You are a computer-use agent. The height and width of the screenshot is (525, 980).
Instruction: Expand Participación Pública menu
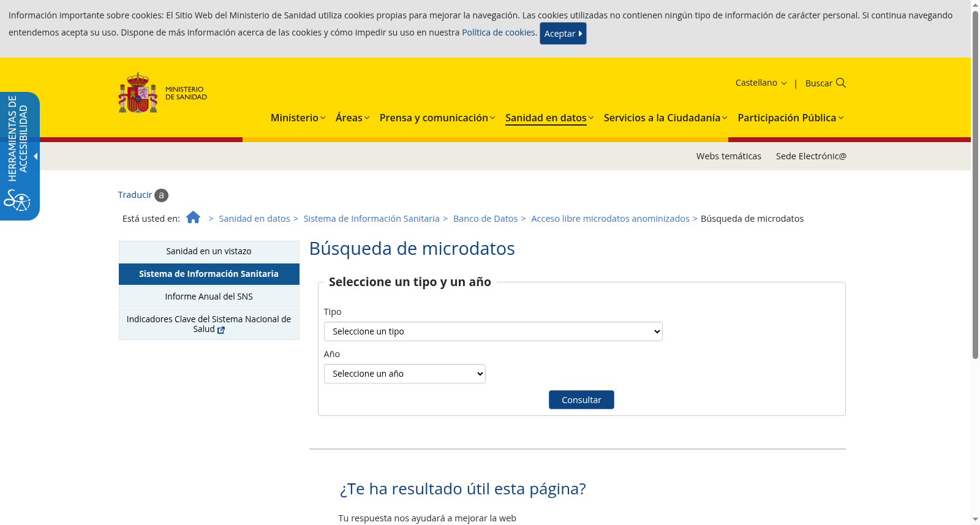(x=791, y=118)
